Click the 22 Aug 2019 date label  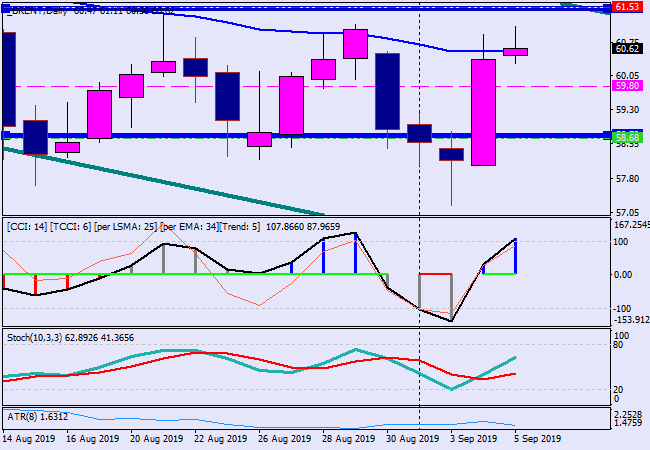click(x=221, y=439)
